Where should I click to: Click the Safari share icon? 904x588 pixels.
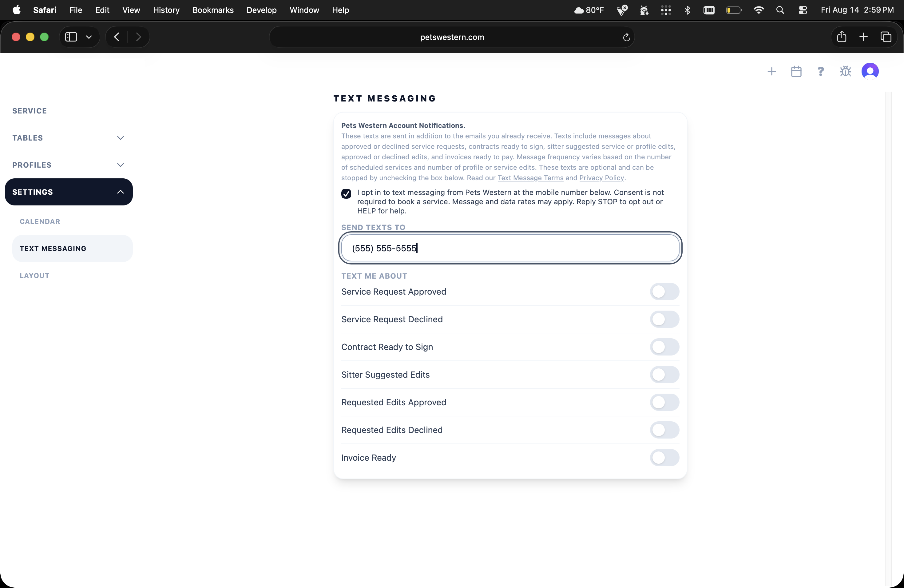(842, 37)
